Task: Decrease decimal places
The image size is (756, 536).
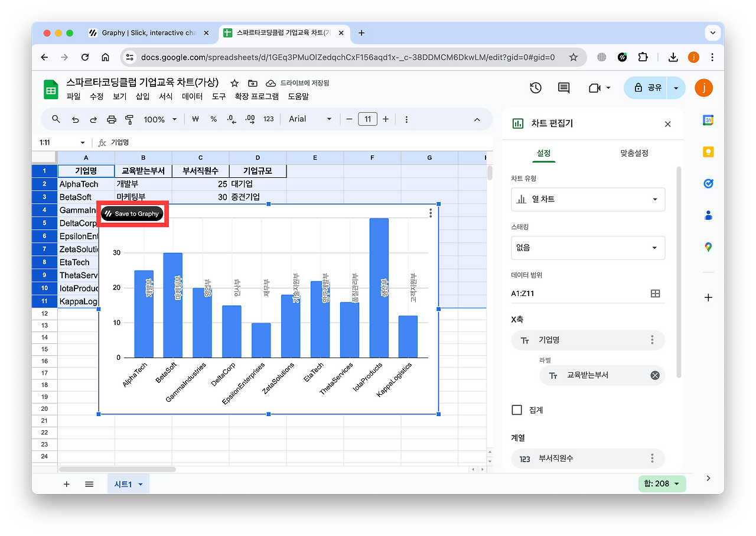Action: click(232, 119)
